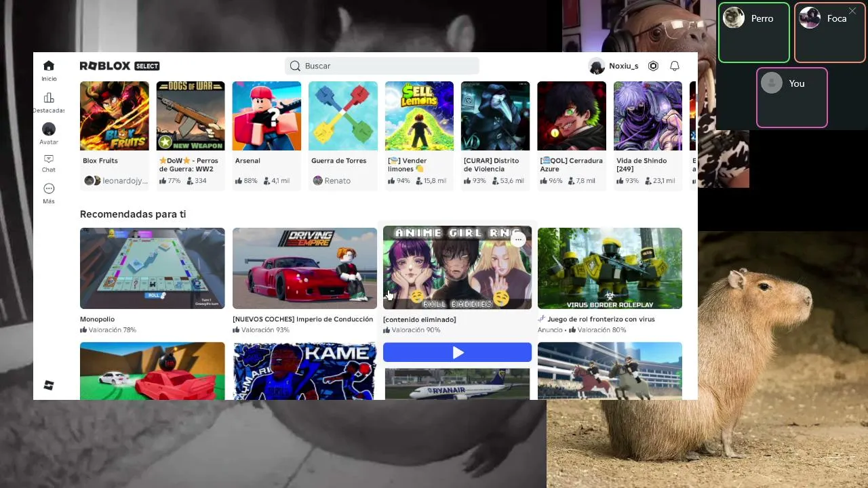
Task: Click the search magnifier icon
Action: tap(295, 66)
